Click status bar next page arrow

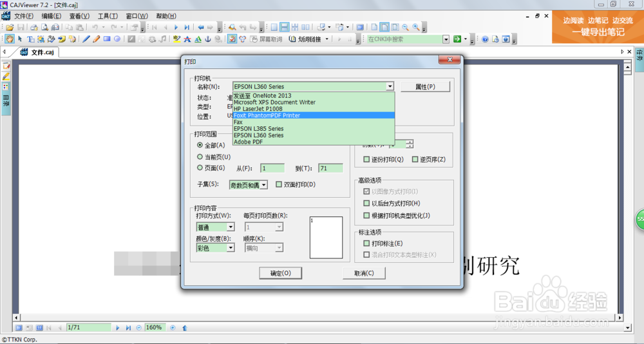[x=117, y=327]
